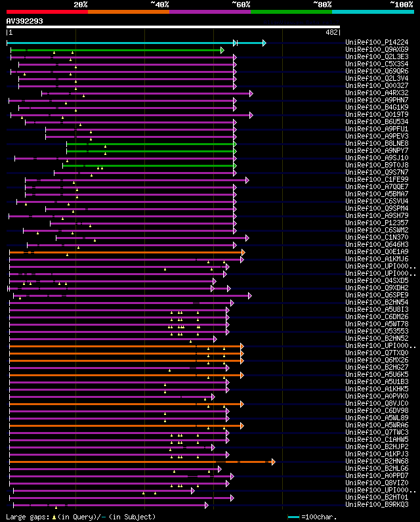Click the UniRef100_Q0E1A9 hit name
Image resolution: width=420 pixels, height=522 pixels.
377,251
